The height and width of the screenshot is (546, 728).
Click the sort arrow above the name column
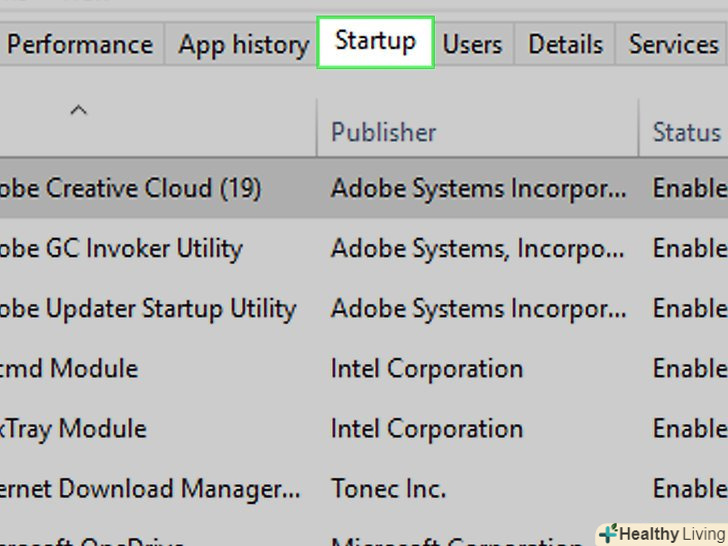coord(79,111)
